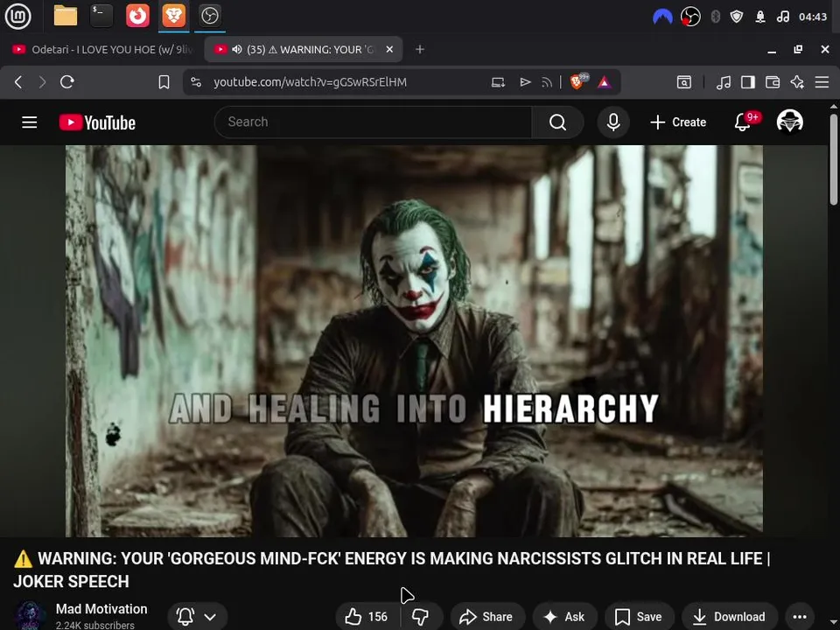Dislike this video
Screen dimensions: 840x630
(421, 617)
